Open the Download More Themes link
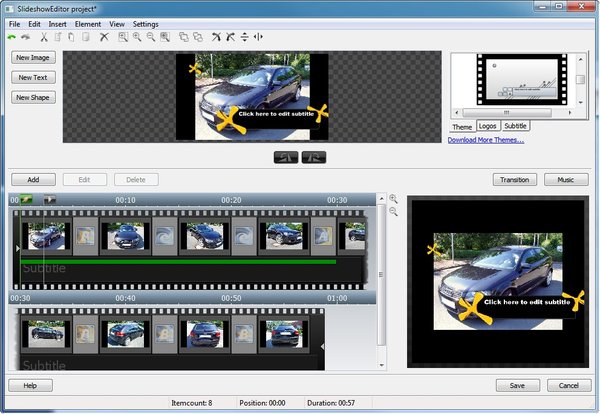This screenshot has width=600, height=414. 486,140
